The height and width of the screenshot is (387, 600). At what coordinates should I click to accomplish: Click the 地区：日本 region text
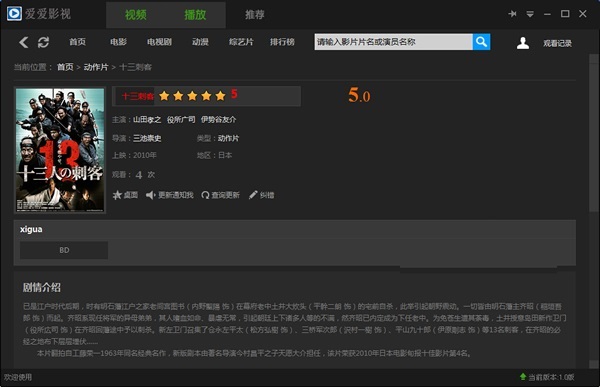[x=214, y=155]
